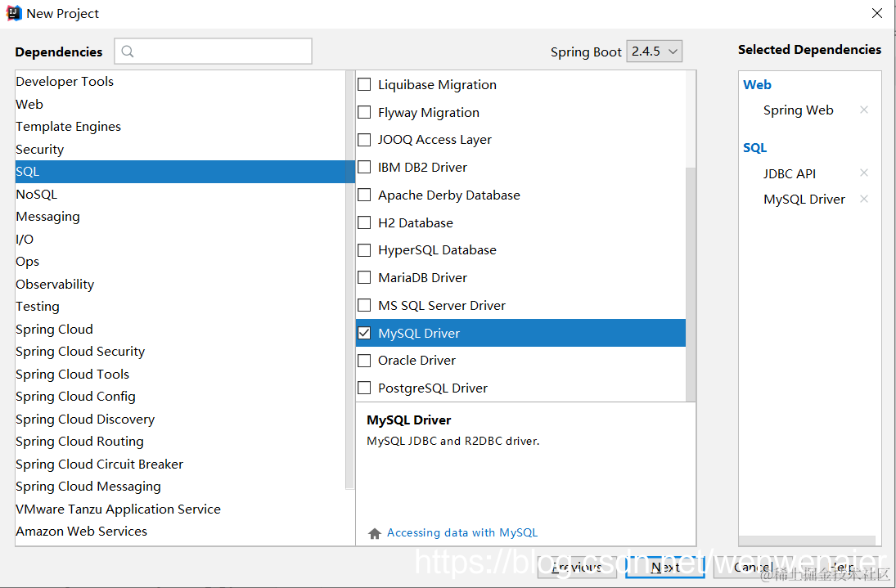Image resolution: width=896 pixels, height=588 pixels.
Task: Cancel the New Project wizard
Action: 753,567
